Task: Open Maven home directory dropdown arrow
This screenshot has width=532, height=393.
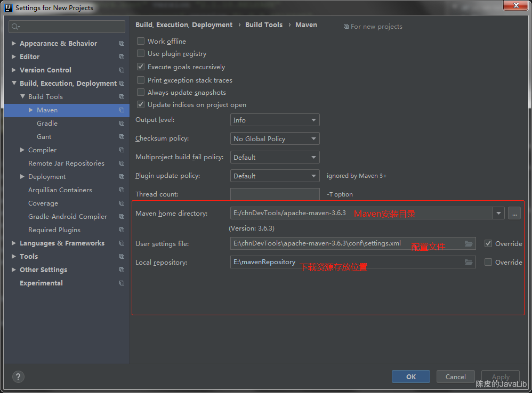Action: pyautogui.click(x=498, y=213)
